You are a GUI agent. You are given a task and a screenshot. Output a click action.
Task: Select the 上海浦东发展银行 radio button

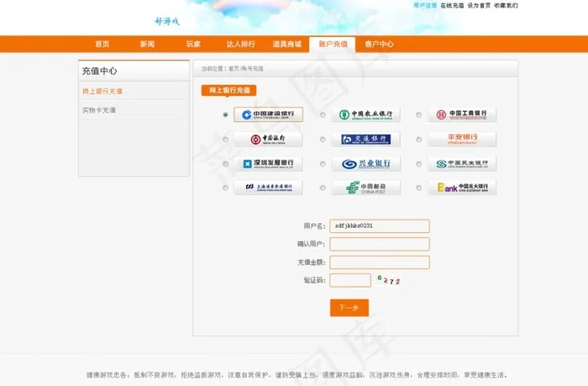coord(225,188)
